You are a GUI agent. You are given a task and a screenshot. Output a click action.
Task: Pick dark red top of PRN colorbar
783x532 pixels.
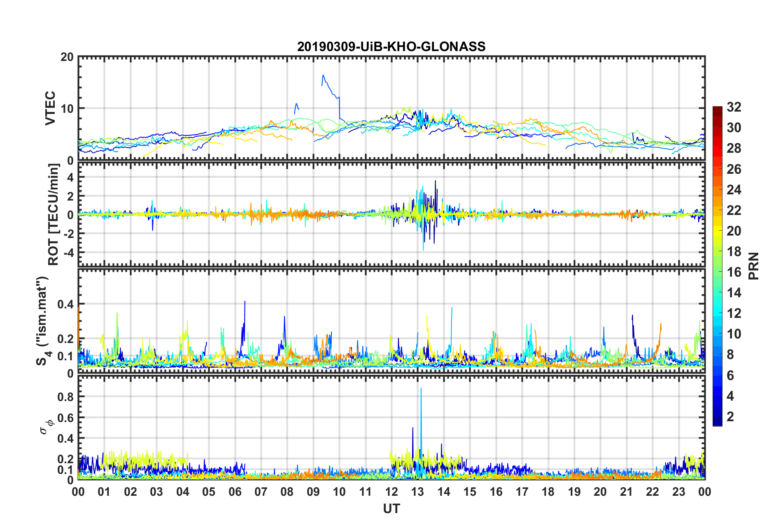pos(717,109)
